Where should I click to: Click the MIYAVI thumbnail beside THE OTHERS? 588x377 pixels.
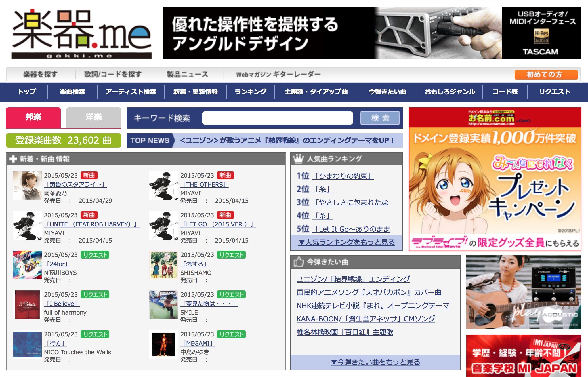pos(164,186)
